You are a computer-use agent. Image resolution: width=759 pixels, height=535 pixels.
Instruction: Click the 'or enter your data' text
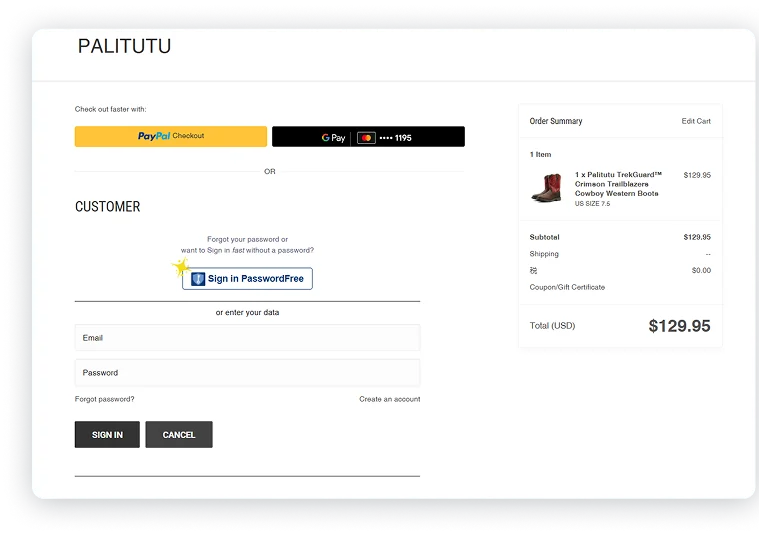click(x=247, y=312)
